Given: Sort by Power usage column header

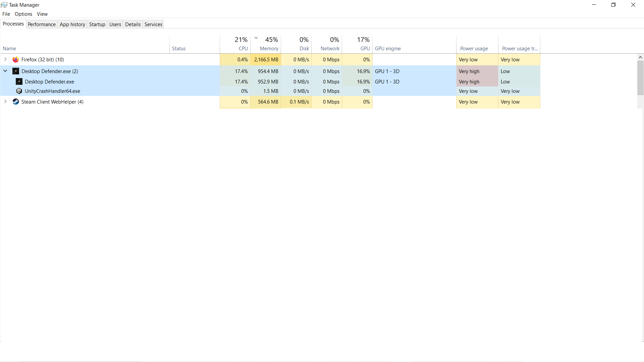Looking at the screenshot, I should [477, 48].
